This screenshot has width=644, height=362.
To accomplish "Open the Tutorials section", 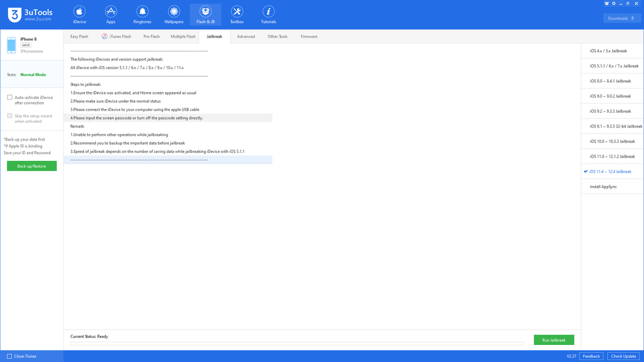I will [268, 14].
